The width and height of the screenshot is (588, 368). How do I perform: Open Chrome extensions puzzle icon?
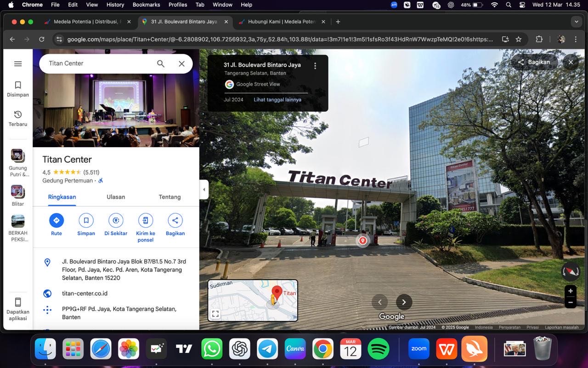coord(539,39)
